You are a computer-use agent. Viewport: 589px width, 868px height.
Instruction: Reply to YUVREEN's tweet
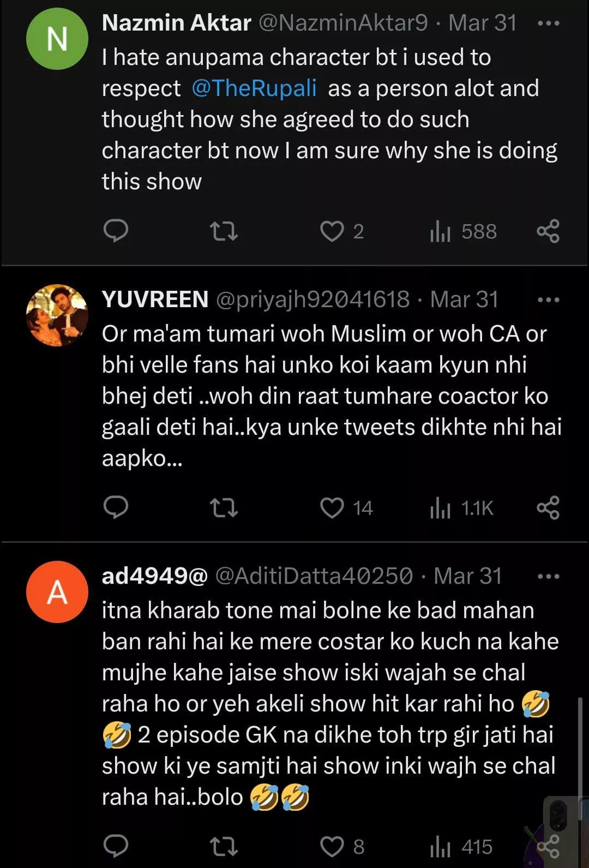point(116,507)
